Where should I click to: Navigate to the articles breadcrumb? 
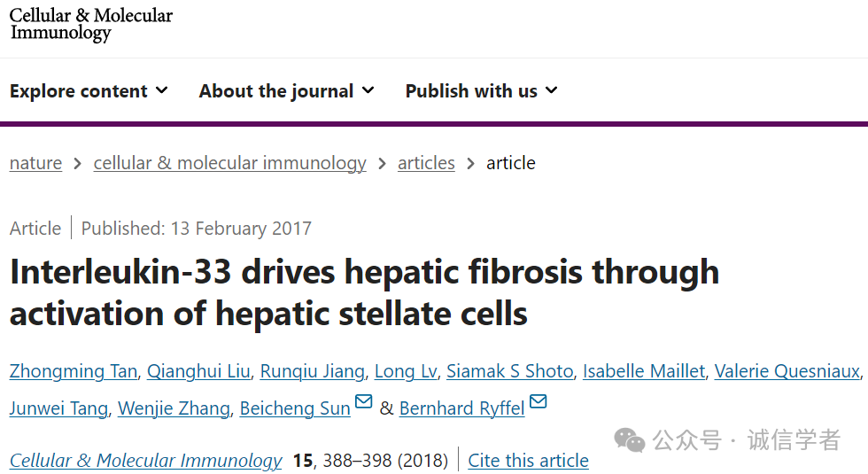click(x=426, y=163)
